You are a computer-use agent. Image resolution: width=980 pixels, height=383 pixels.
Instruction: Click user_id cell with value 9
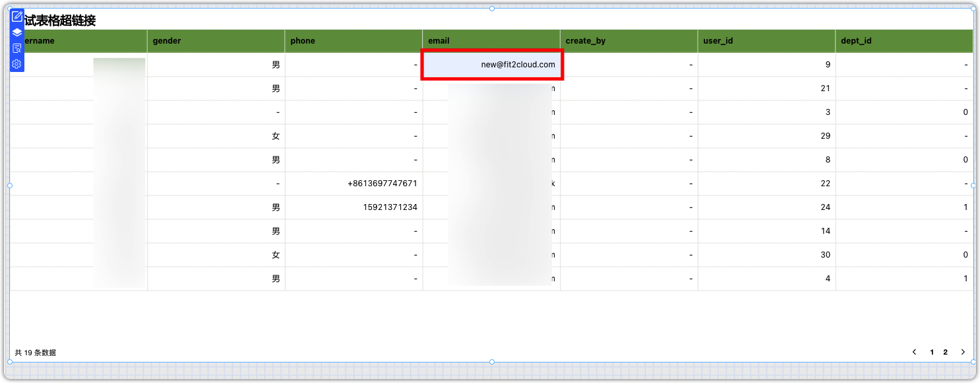[x=767, y=65]
